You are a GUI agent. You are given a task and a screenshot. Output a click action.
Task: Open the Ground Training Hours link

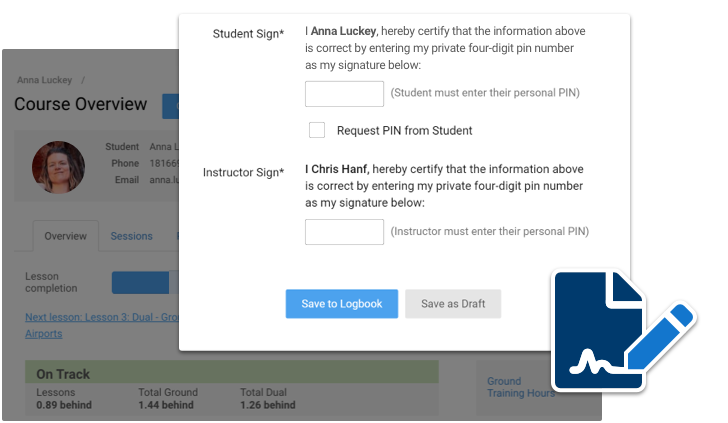point(520,387)
